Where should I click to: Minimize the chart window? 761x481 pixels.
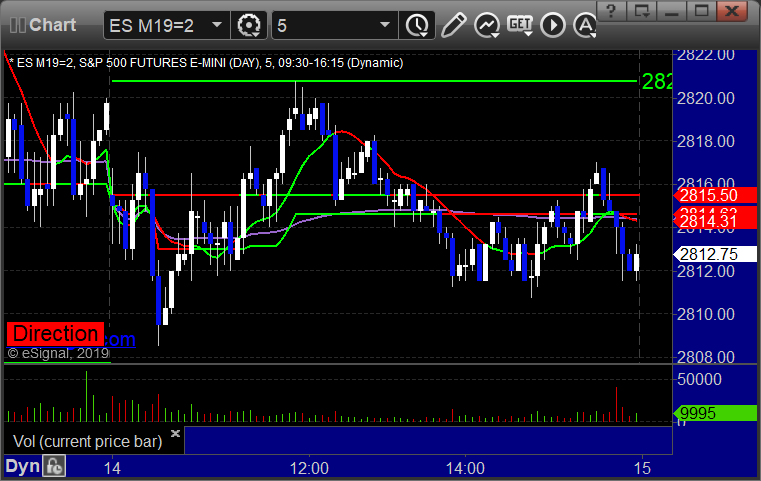(672, 11)
